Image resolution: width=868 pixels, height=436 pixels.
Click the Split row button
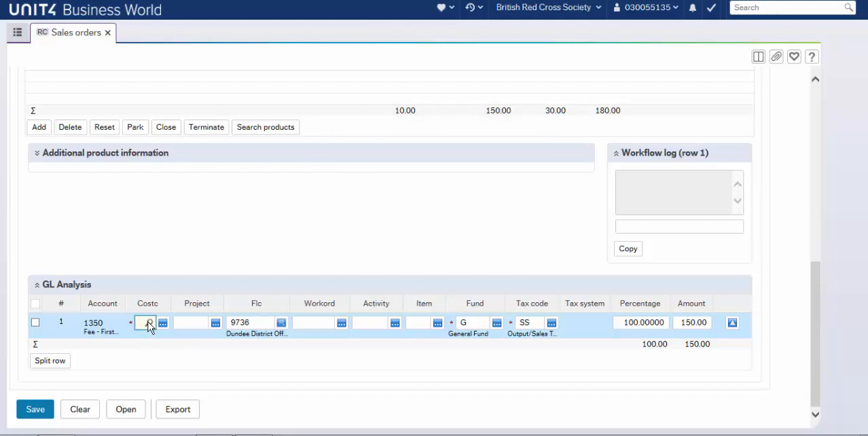point(50,361)
